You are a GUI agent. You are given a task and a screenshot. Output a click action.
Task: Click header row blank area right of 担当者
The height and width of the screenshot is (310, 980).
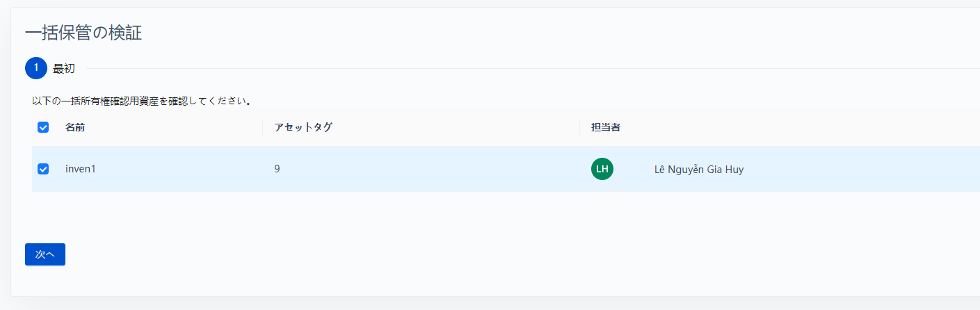tap(800, 127)
